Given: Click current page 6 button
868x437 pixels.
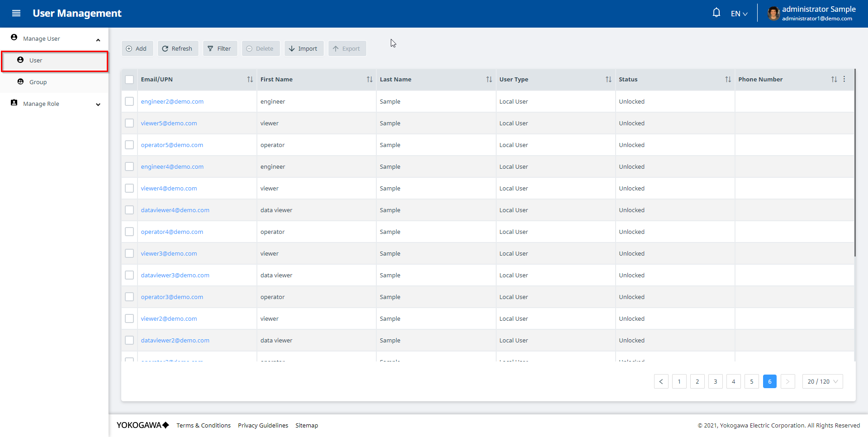Looking at the screenshot, I should click(x=769, y=381).
